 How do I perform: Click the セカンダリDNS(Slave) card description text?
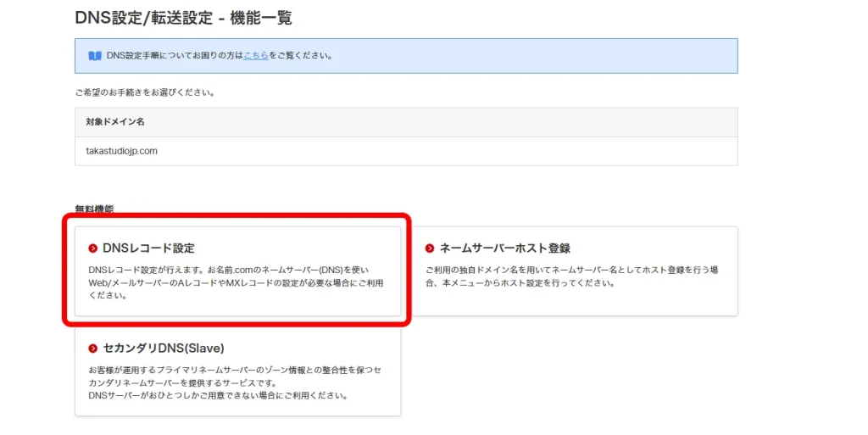coord(235,382)
